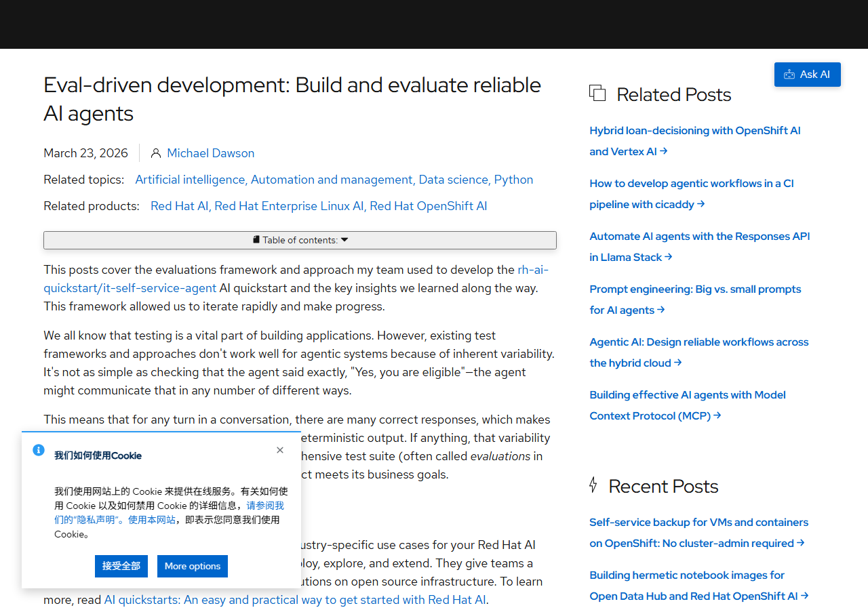The width and height of the screenshot is (868, 610).
Task: Open the Ask AI assistant button
Action: 807,75
